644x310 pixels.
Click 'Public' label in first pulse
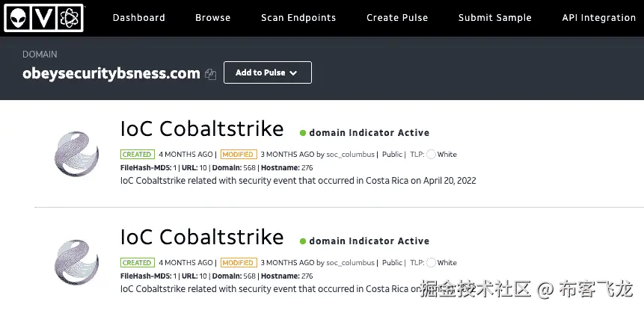pyautogui.click(x=392, y=155)
